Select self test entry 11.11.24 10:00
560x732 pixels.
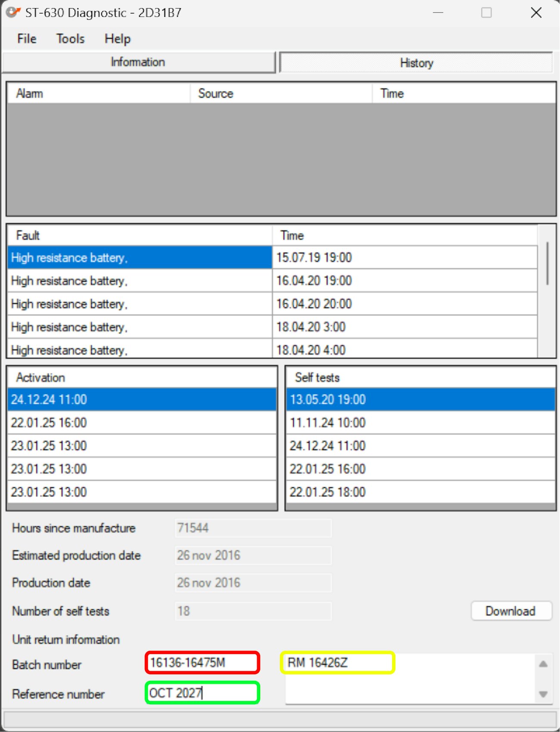420,423
